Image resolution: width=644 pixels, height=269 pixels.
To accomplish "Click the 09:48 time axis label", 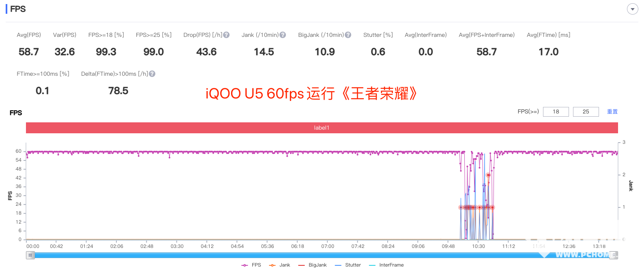I will click(x=448, y=246).
